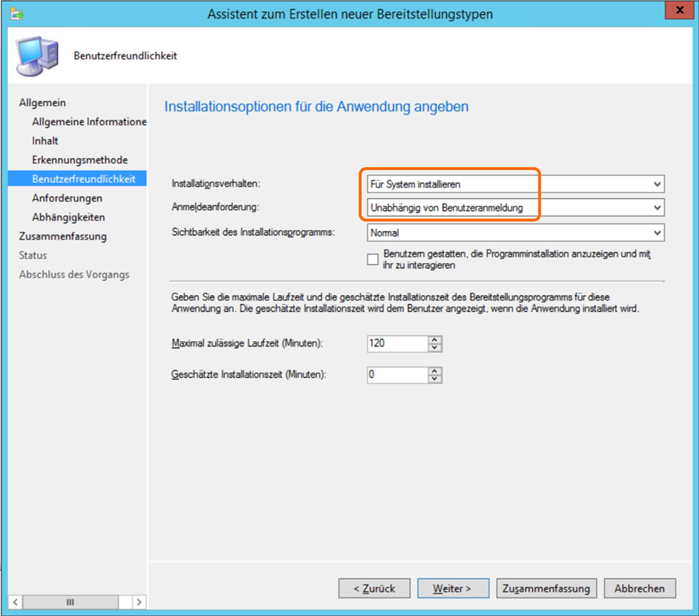Select Anforderungen in navigation list
The height and width of the screenshot is (616, 699).
(67, 198)
